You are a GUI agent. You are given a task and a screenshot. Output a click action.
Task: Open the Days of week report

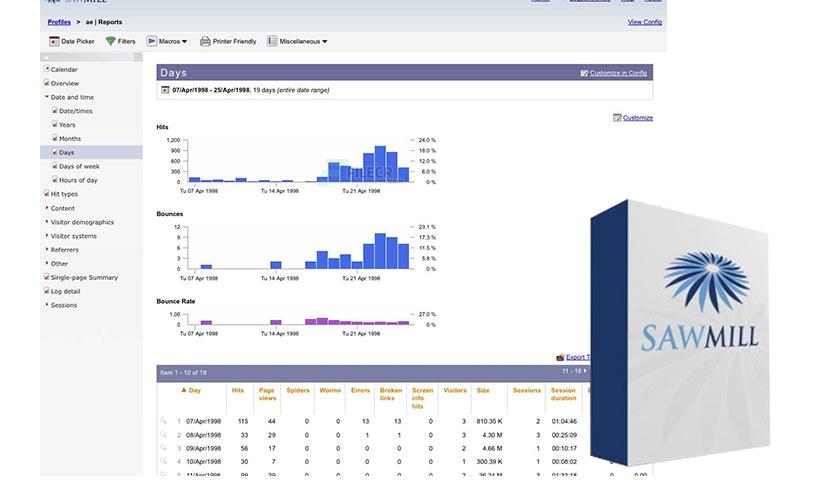(79, 166)
